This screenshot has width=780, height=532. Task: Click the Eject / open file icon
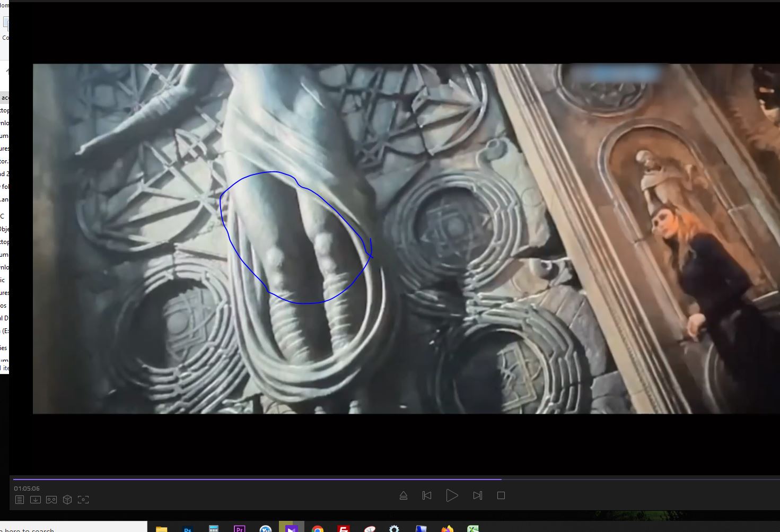(404, 495)
